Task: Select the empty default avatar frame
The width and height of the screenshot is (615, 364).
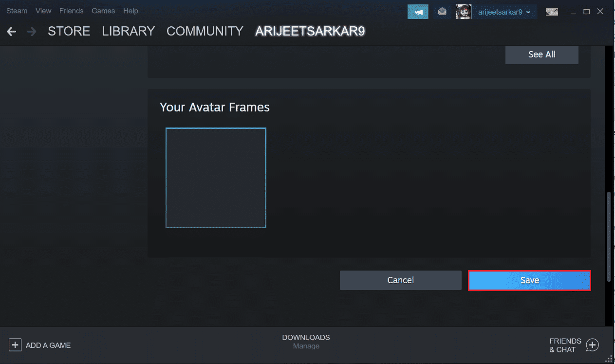Action: click(x=216, y=178)
